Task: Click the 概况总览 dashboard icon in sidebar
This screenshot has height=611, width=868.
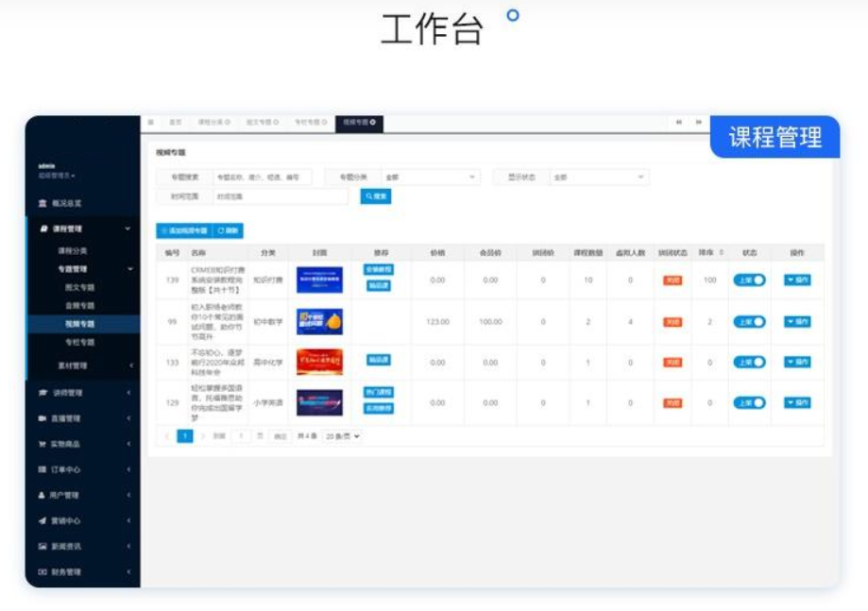Action: point(43,204)
